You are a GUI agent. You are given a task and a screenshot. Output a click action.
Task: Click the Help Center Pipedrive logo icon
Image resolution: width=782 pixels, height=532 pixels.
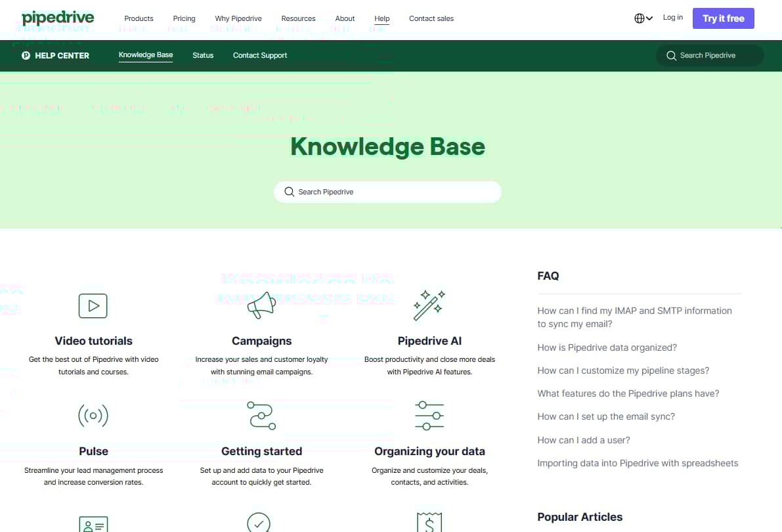pyautogui.click(x=26, y=55)
